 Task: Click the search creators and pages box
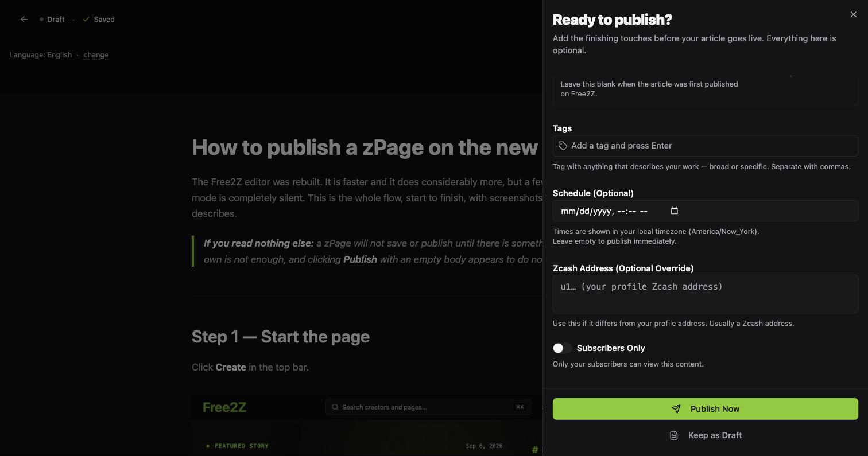click(x=428, y=407)
